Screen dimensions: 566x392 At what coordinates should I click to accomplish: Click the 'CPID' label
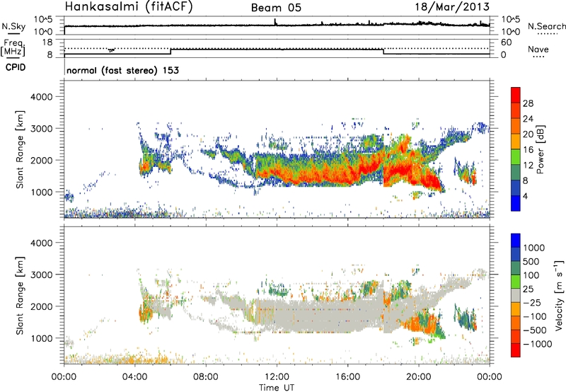point(16,67)
